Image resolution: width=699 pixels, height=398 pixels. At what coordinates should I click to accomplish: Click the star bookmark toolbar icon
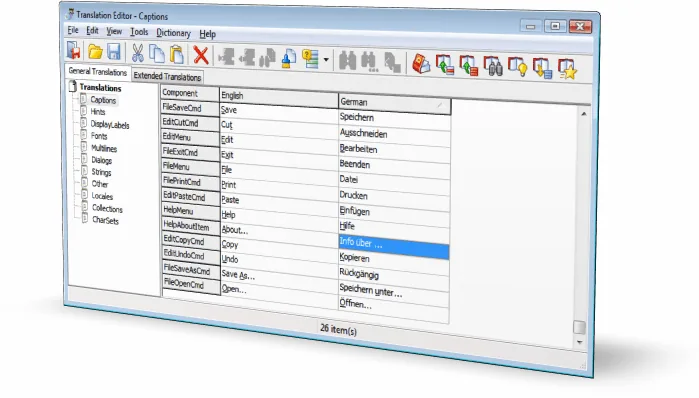coord(567,69)
